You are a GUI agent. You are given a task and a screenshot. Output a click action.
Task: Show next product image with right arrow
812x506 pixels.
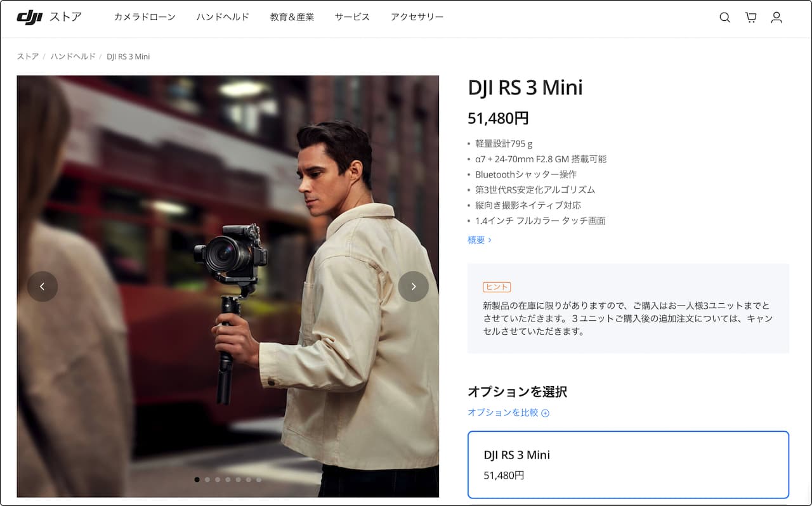click(x=414, y=287)
